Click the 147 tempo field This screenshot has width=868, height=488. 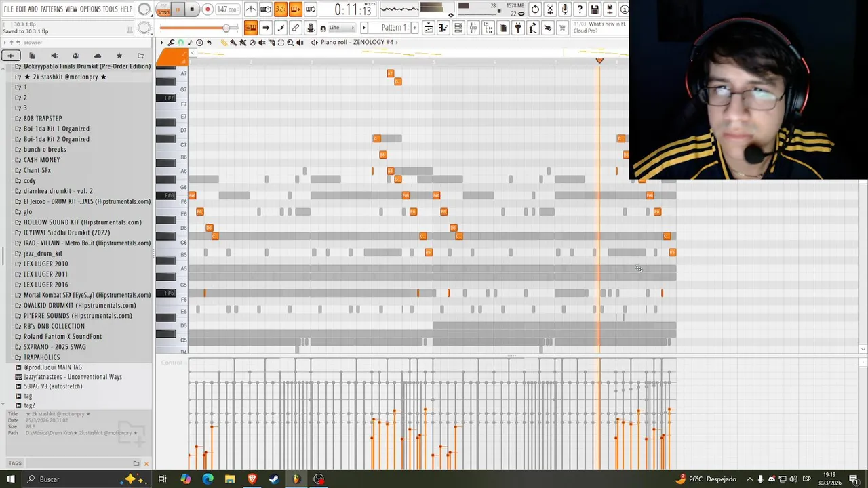point(226,9)
